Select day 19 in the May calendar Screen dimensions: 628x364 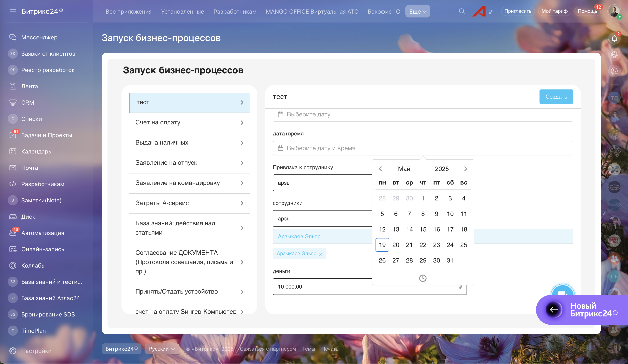pos(382,245)
